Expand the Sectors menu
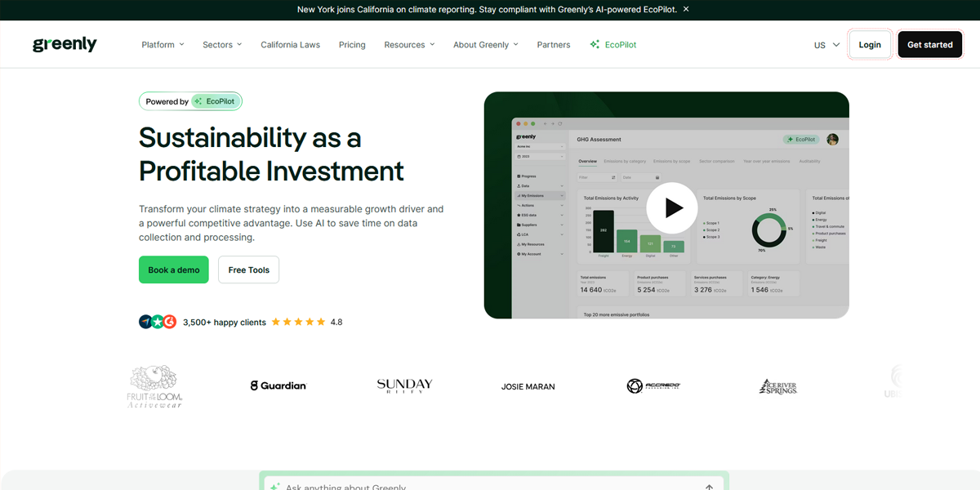 222,45
